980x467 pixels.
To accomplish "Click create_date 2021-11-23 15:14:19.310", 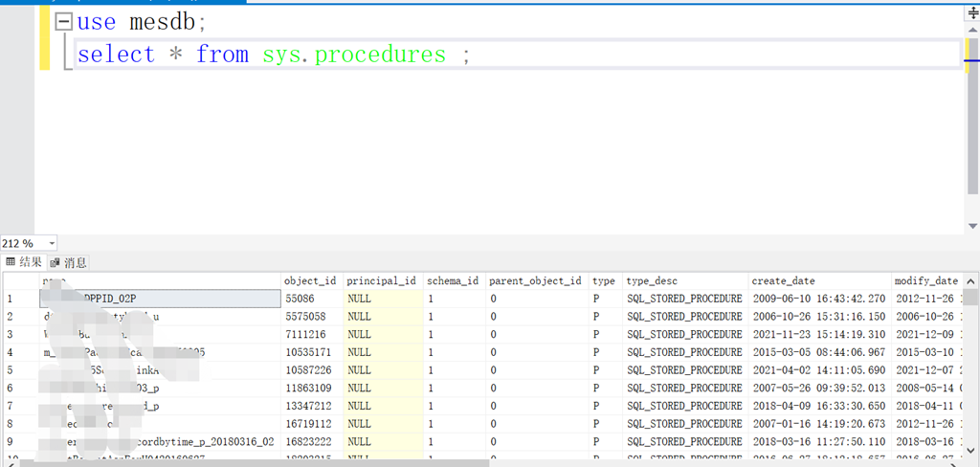I will pyautogui.click(x=819, y=335).
